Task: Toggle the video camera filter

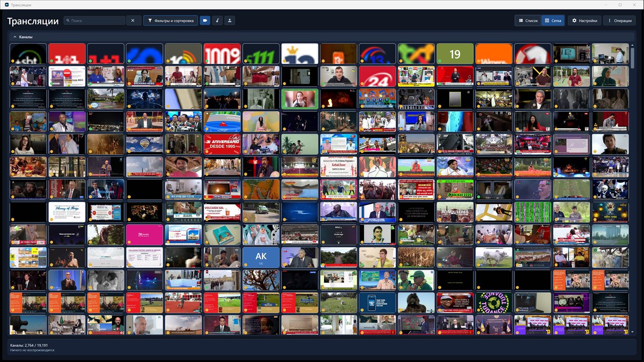Action: (205, 21)
